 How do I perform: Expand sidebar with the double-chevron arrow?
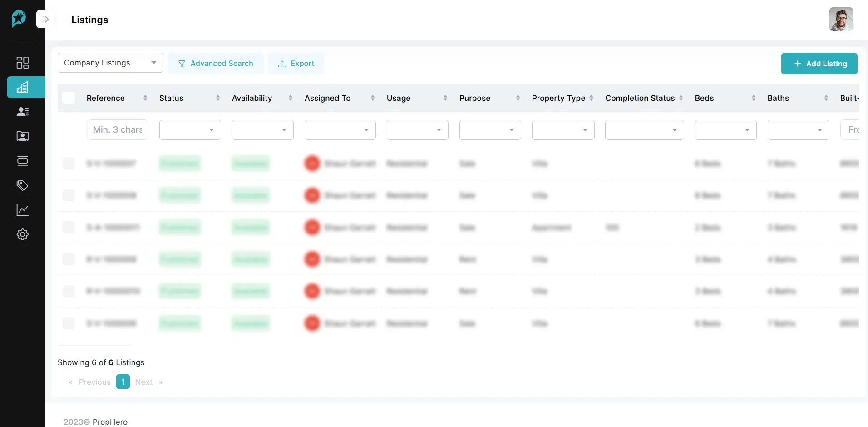pos(45,19)
